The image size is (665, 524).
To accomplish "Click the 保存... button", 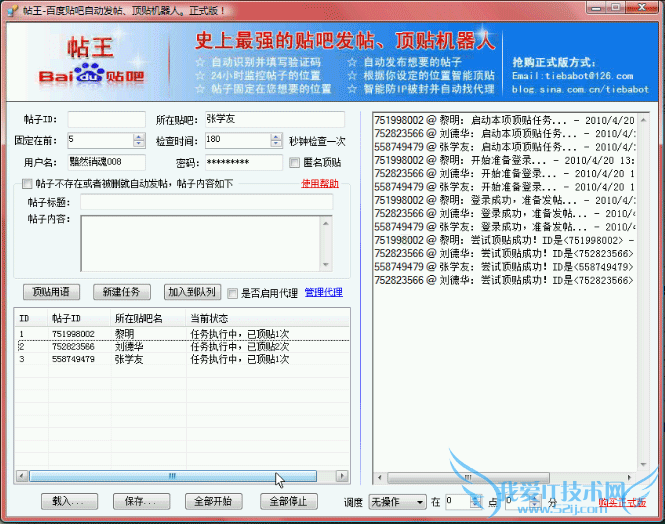I will [141, 502].
